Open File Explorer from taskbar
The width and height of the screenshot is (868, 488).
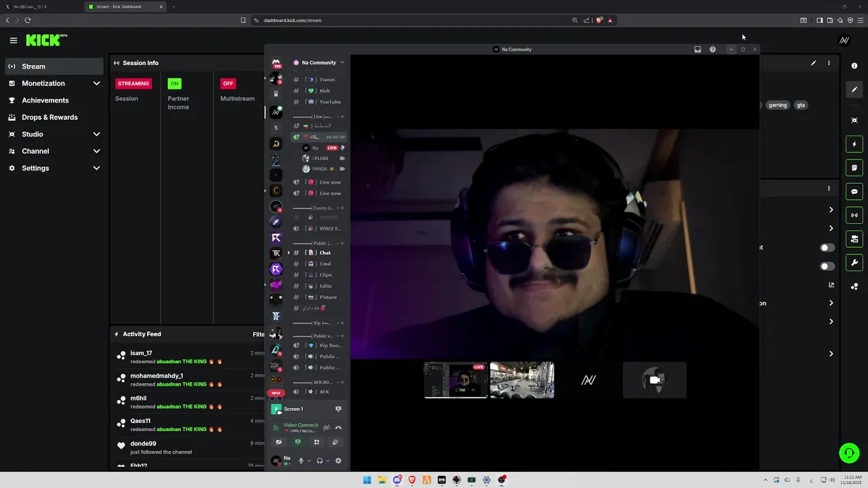[x=382, y=480]
